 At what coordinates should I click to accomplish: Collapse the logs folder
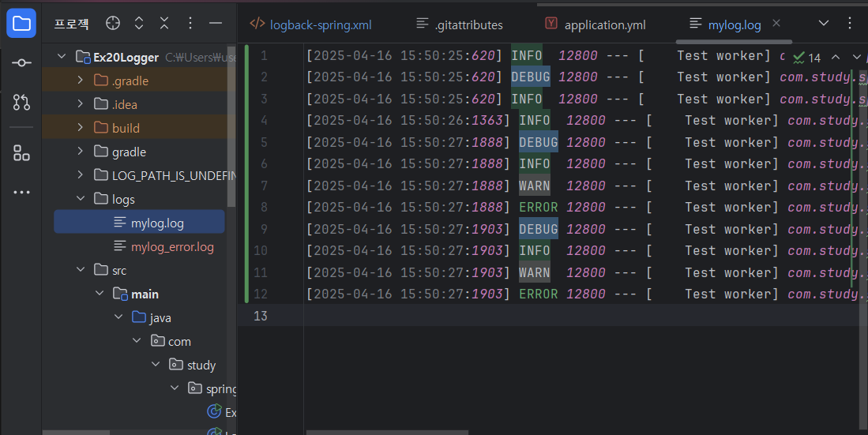point(80,199)
